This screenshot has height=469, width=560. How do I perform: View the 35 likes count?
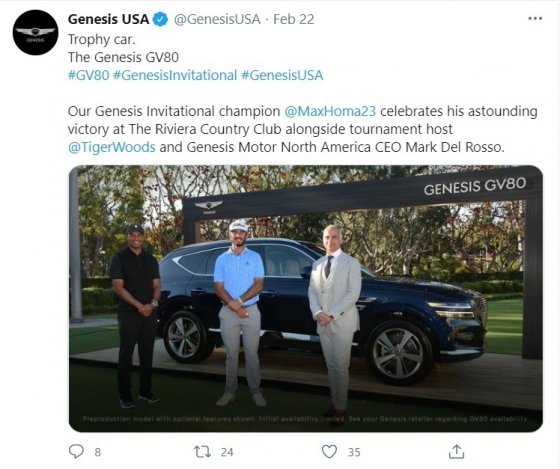click(x=354, y=452)
